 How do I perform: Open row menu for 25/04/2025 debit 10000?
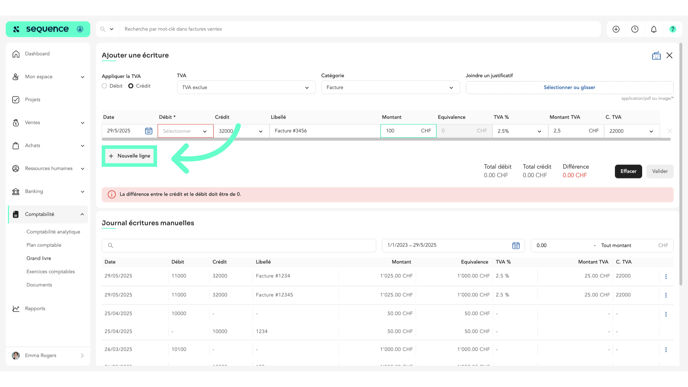point(666,314)
